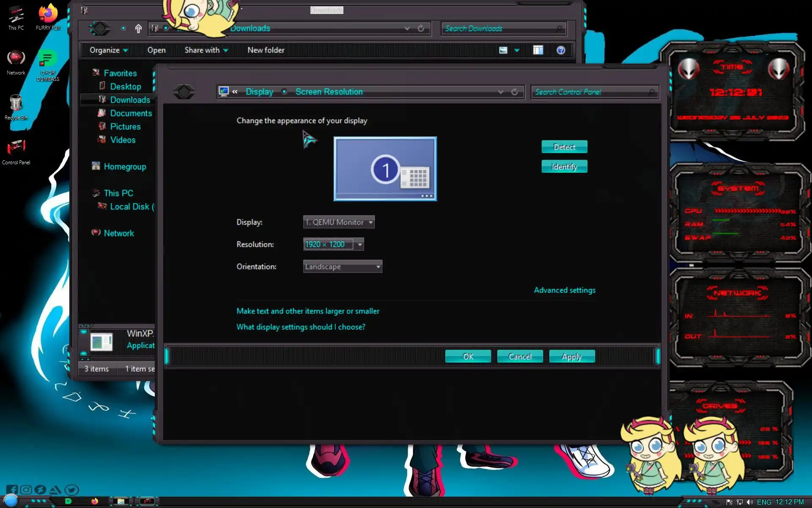This screenshot has height=508, width=812.
Task: Click the up arrow navigation icon
Action: click(138, 28)
